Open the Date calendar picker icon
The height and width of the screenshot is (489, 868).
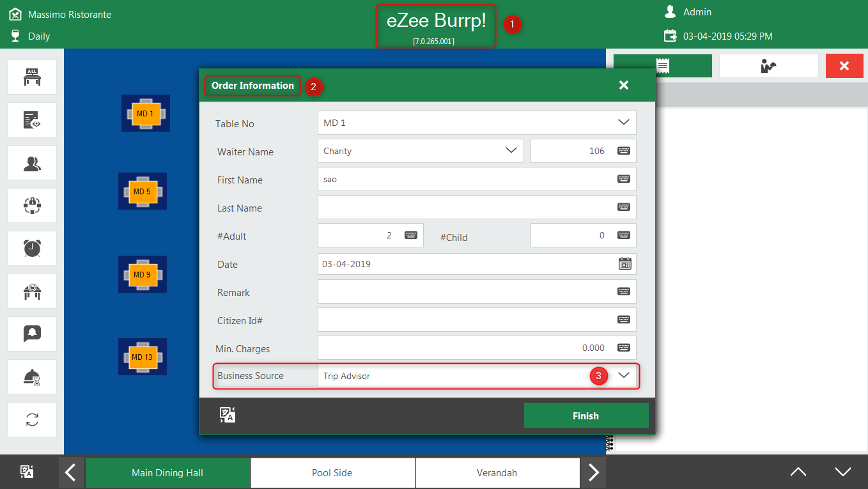[625, 263]
